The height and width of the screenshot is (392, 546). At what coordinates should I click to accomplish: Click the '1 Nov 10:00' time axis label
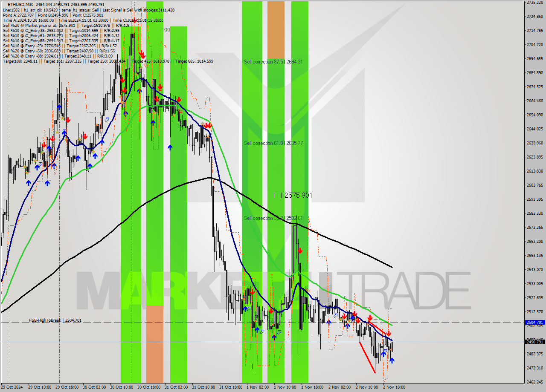[x=285, y=387]
